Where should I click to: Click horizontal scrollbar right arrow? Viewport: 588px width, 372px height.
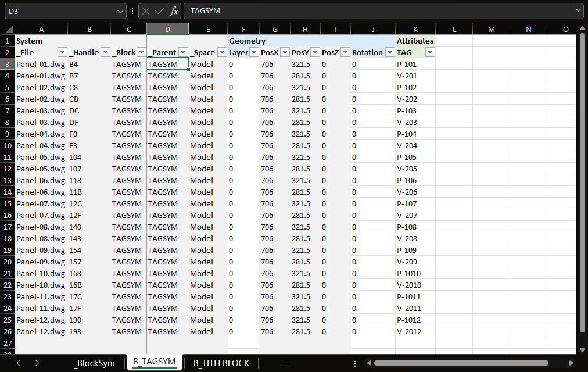tap(571, 363)
